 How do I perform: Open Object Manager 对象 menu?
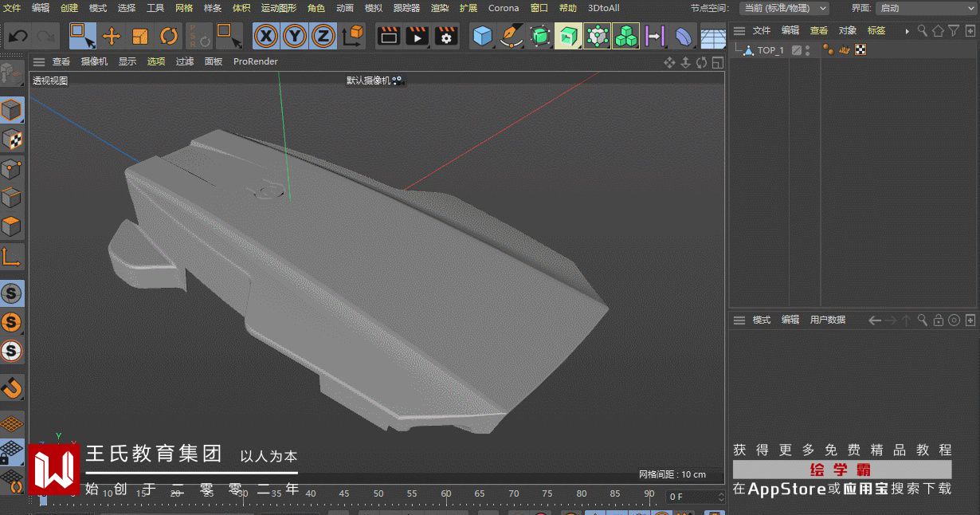[848, 30]
